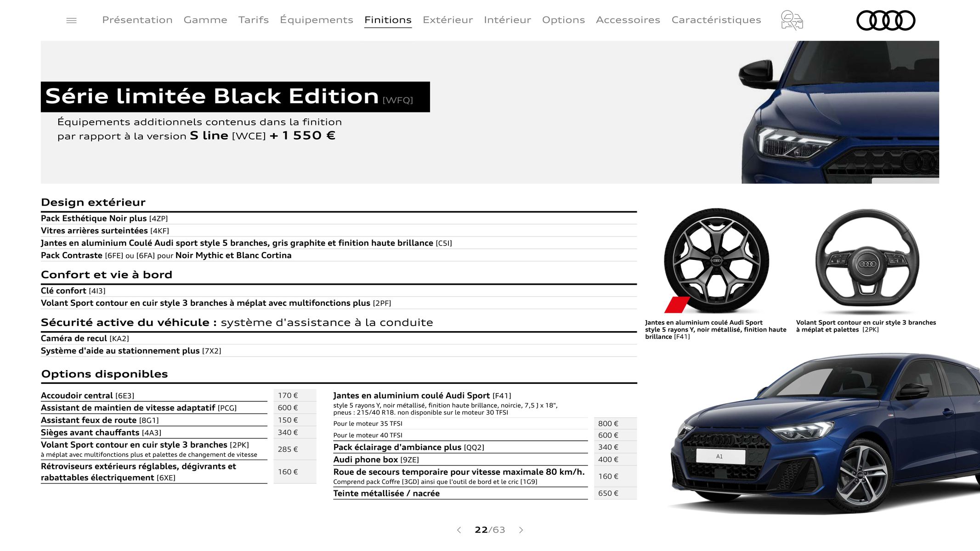Image resolution: width=980 pixels, height=551 pixels.
Task: Click the + 1 550 € price text
Action: click(303, 135)
